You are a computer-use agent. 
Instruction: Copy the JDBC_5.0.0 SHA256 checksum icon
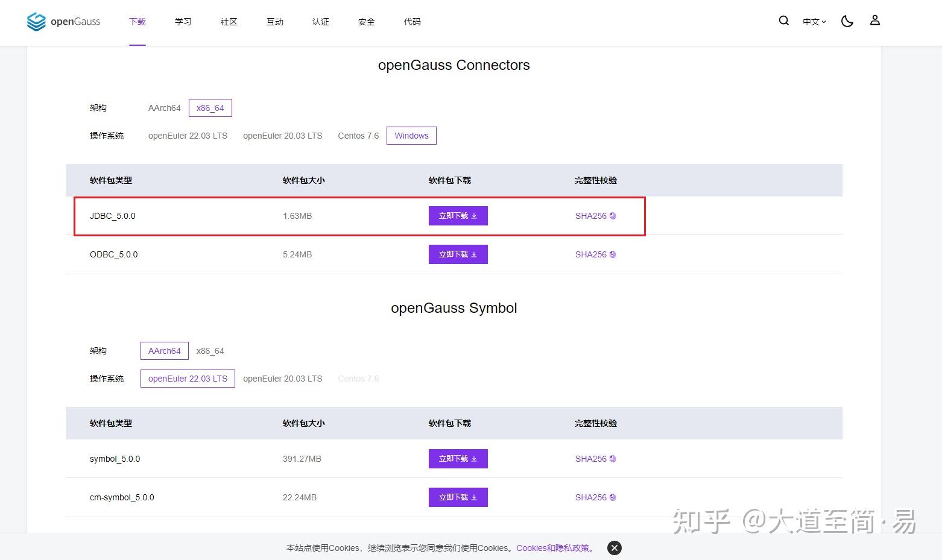pos(613,216)
